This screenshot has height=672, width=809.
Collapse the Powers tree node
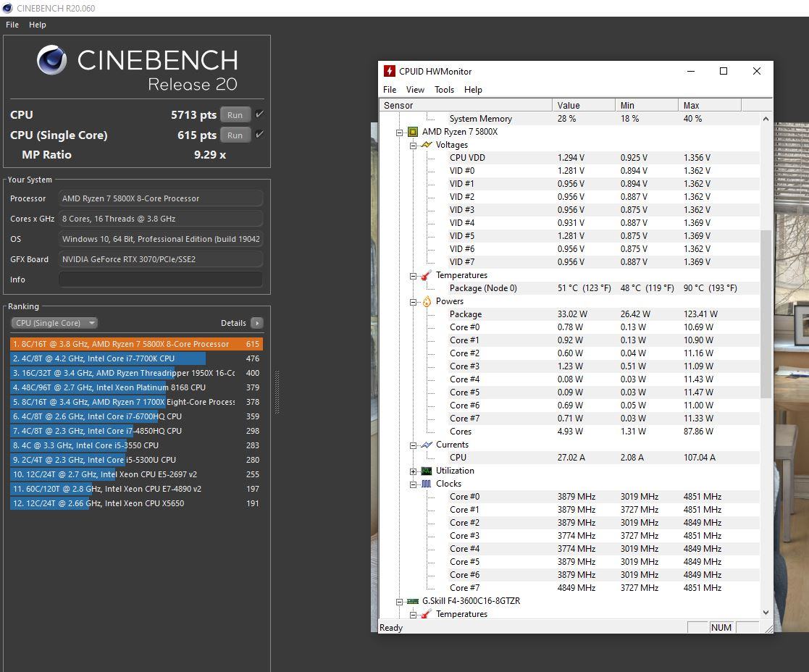pos(413,302)
